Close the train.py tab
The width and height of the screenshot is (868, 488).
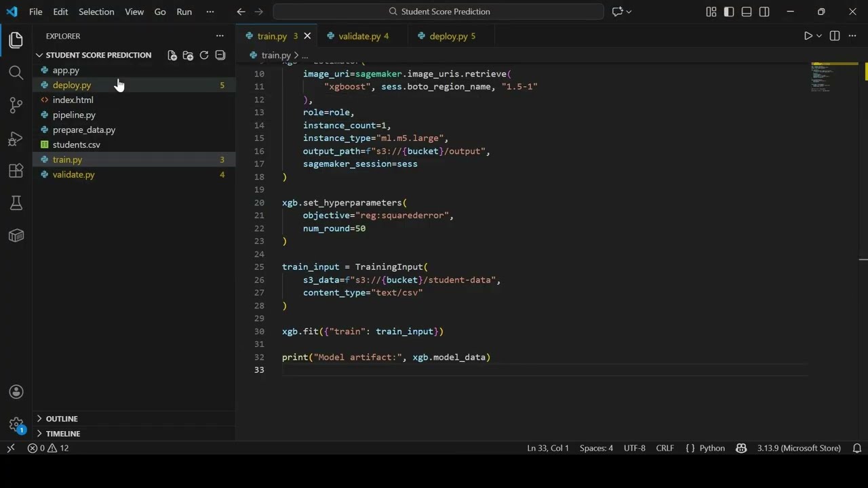[x=307, y=36]
